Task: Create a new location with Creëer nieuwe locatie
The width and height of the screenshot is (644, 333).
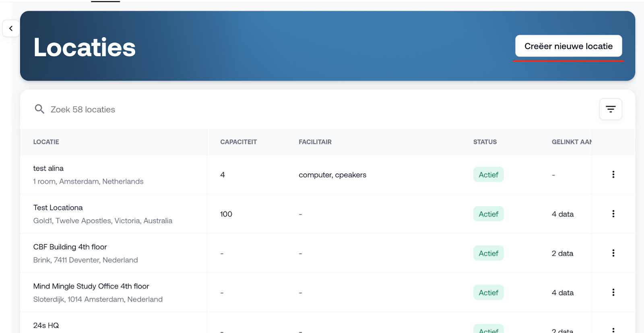Action: click(x=568, y=46)
